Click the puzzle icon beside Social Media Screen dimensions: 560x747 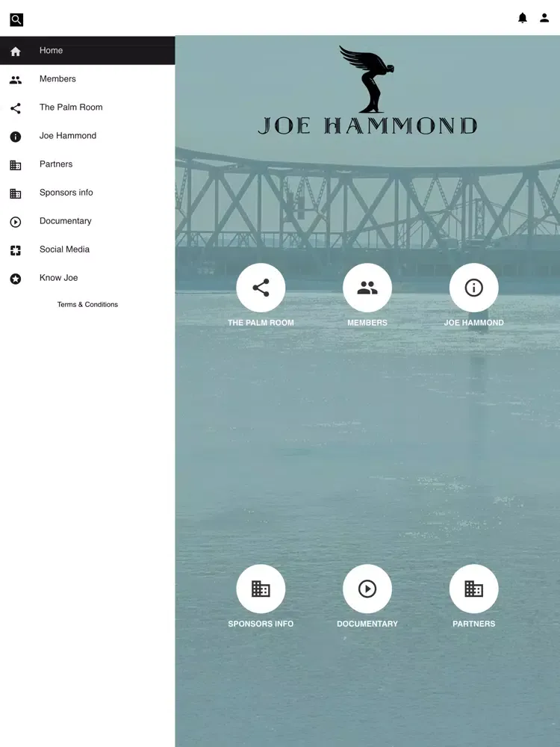(16, 250)
